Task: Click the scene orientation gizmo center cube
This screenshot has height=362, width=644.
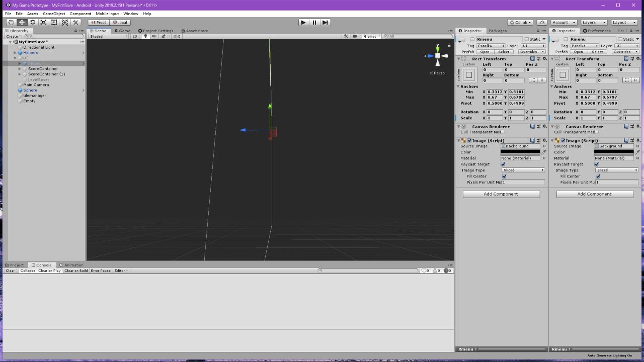Action: point(438,56)
